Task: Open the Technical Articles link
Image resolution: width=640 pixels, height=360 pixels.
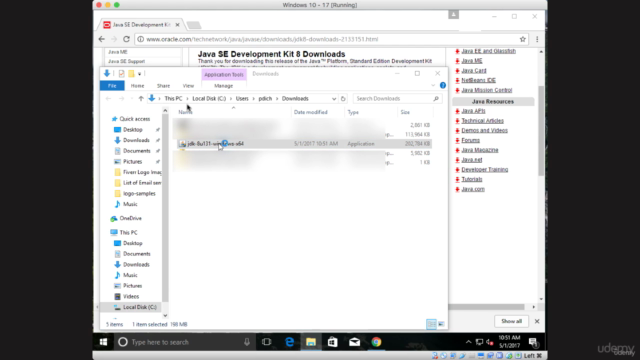Action: tap(482, 121)
